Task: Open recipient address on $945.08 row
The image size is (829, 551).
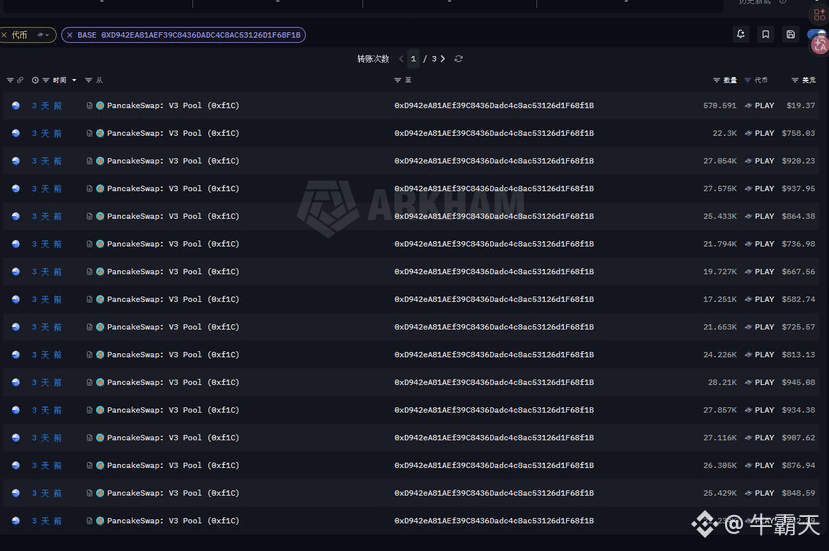Action: point(494,382)
